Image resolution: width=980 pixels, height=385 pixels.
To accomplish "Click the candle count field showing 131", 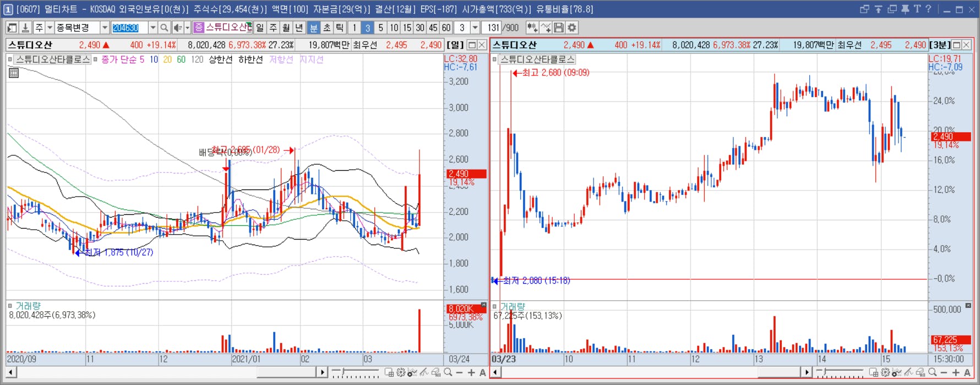I will coord(492,28).
